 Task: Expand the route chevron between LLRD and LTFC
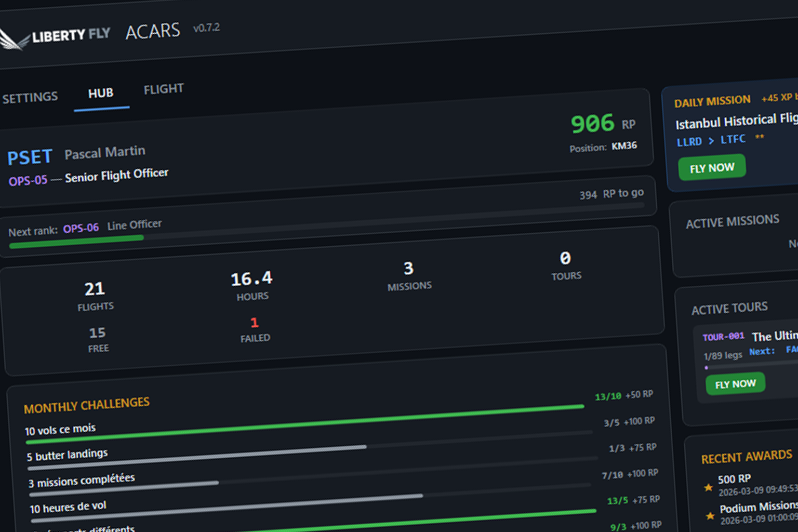click(x=711, y=140)
